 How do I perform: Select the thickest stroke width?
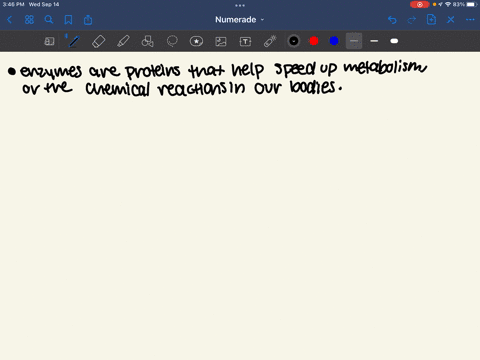click(394, 41)
